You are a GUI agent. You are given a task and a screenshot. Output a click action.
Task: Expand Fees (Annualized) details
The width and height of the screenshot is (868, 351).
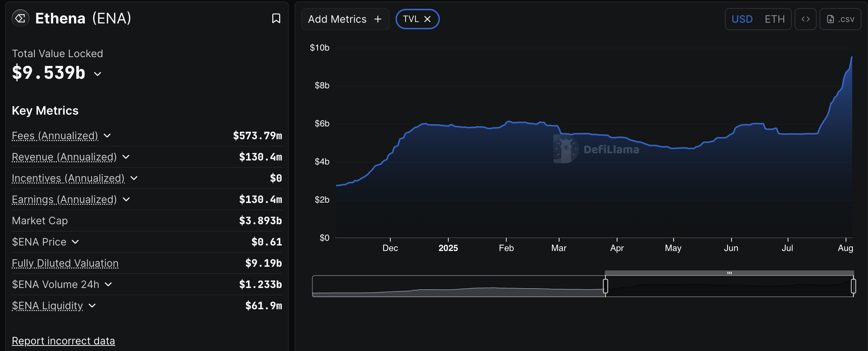(107, 136)
